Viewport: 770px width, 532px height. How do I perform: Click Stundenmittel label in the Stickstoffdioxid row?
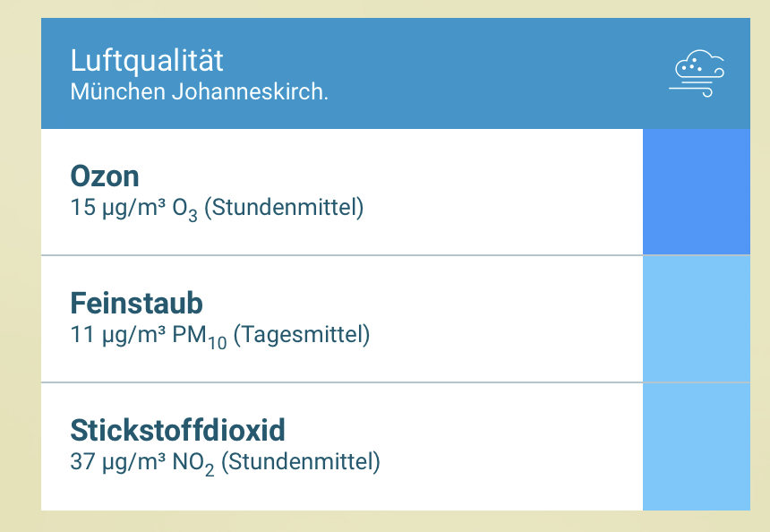tap(301, 463)
